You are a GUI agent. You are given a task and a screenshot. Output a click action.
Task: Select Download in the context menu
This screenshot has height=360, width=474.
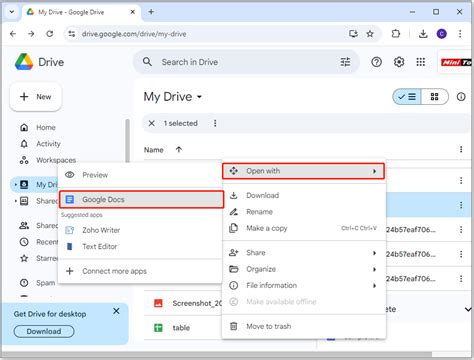304,195
